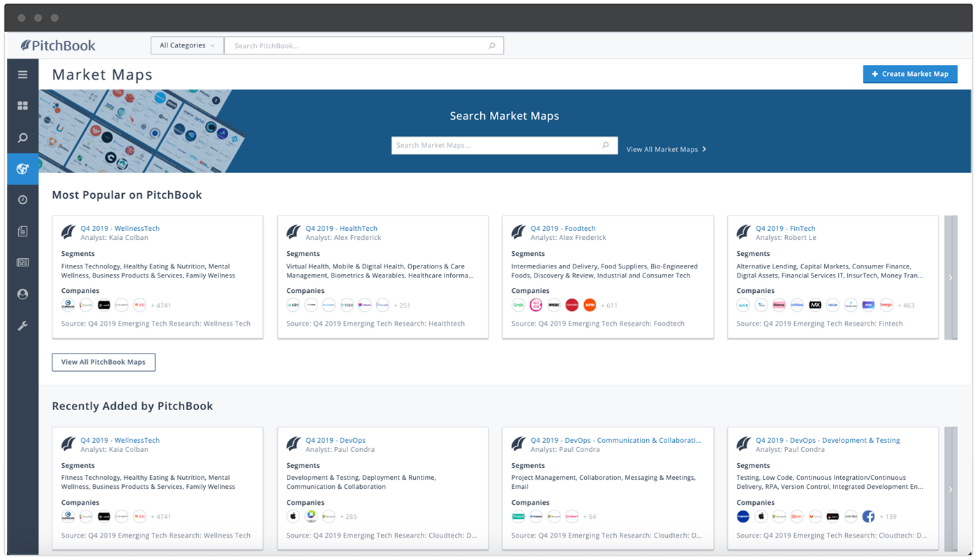Open the All Categories dropdown
Viewport: 977px width, 560px height.
click(x=187, y=46)
